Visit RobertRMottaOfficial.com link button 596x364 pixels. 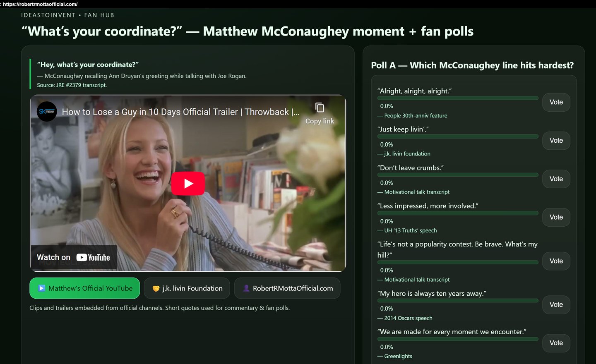287,288
